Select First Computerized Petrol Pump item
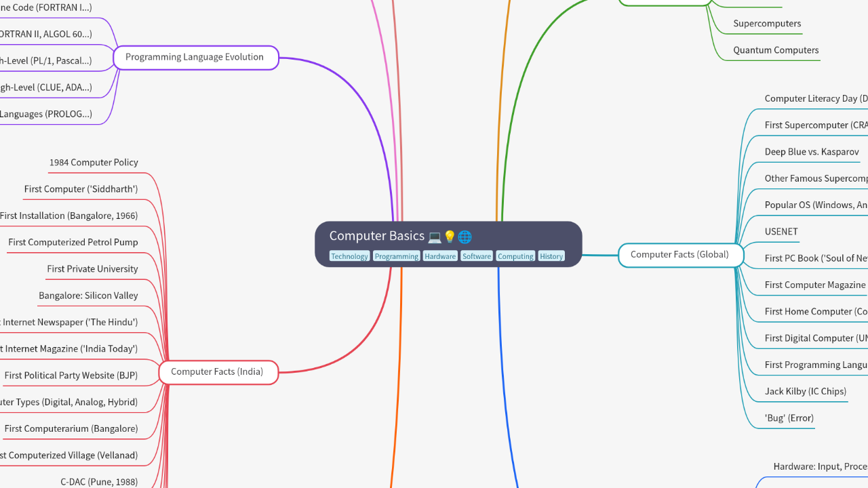868x488 pixels. tap(73, 243)
